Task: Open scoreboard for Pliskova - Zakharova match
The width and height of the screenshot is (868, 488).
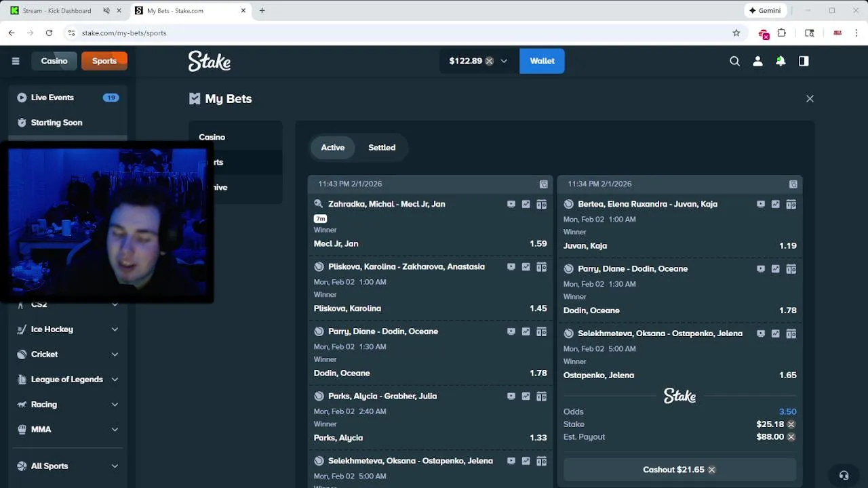Action: pyautogui.click(x=541, y=267)
